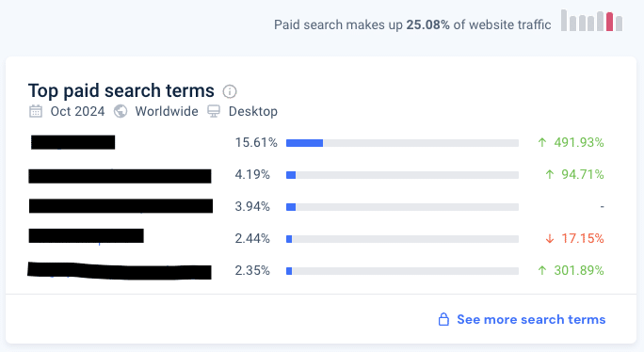This screenshot has height=352, width=644.
Task: Click the globe icon next to Worldwide
Action: pos(121,111)
